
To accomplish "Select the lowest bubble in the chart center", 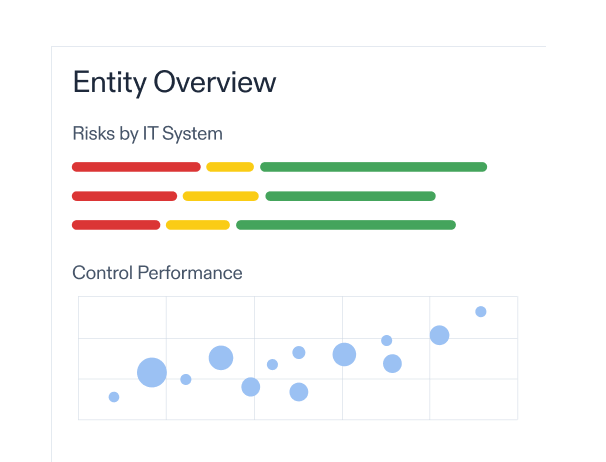I will 299,392.
